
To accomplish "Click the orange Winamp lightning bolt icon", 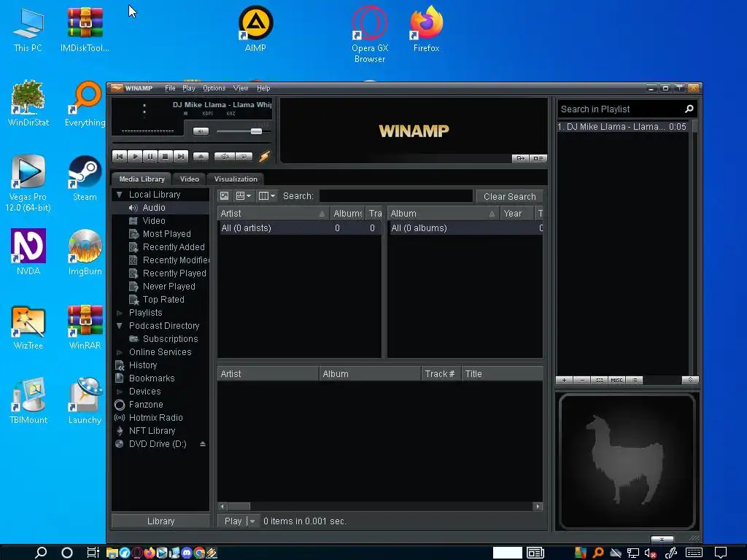I will (264, 156).
